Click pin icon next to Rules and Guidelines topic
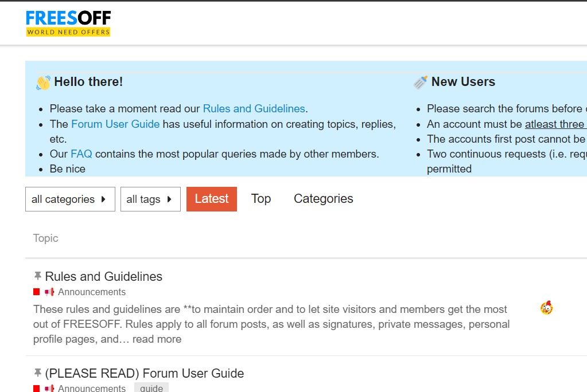 pyautogui.click(x=38, y=276)
